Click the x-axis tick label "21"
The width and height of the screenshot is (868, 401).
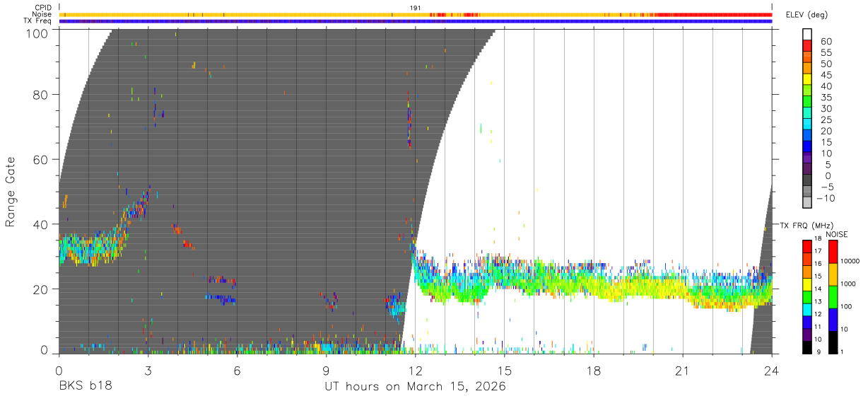coord(683,371)
